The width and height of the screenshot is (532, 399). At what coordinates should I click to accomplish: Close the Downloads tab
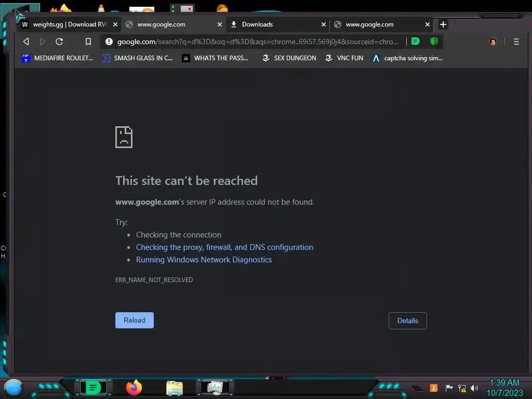click(324, 24)
